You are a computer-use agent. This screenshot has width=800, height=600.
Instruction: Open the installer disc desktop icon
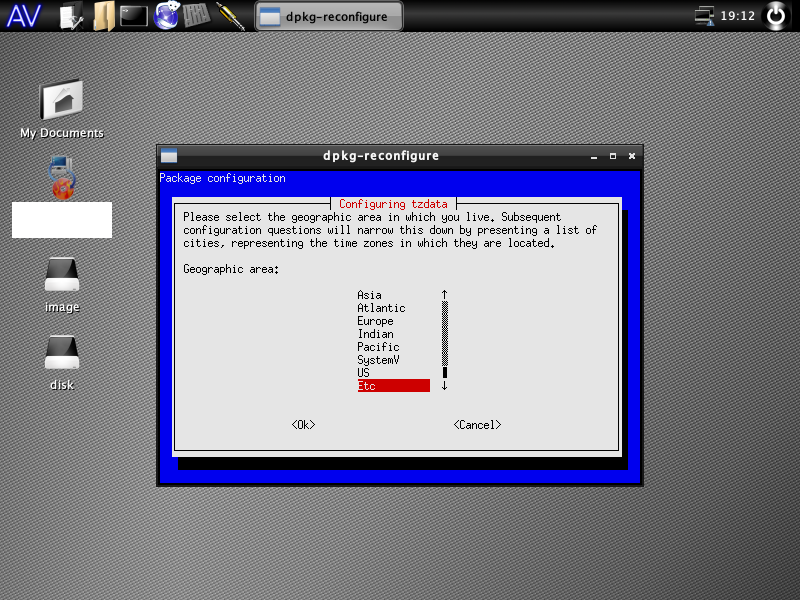62,178
